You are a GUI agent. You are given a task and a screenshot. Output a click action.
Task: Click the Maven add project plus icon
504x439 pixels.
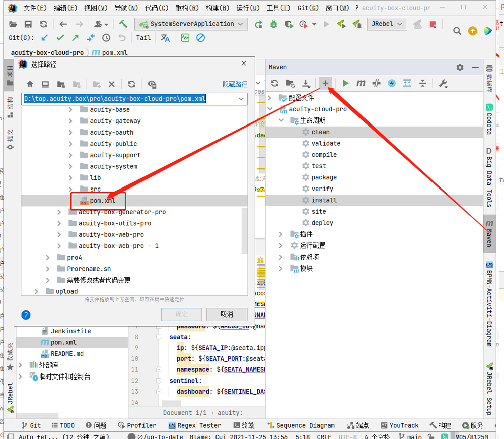326,83
